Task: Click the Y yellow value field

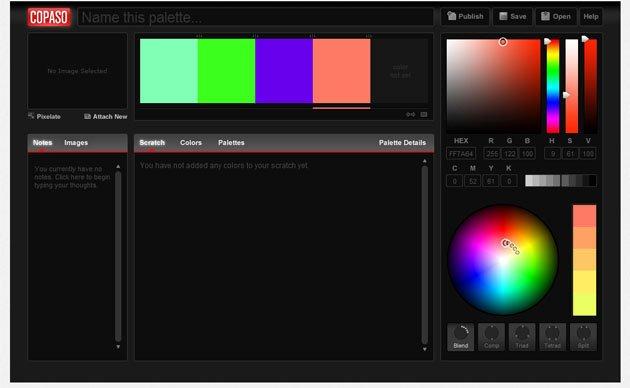Action: [x=491, y=181]
